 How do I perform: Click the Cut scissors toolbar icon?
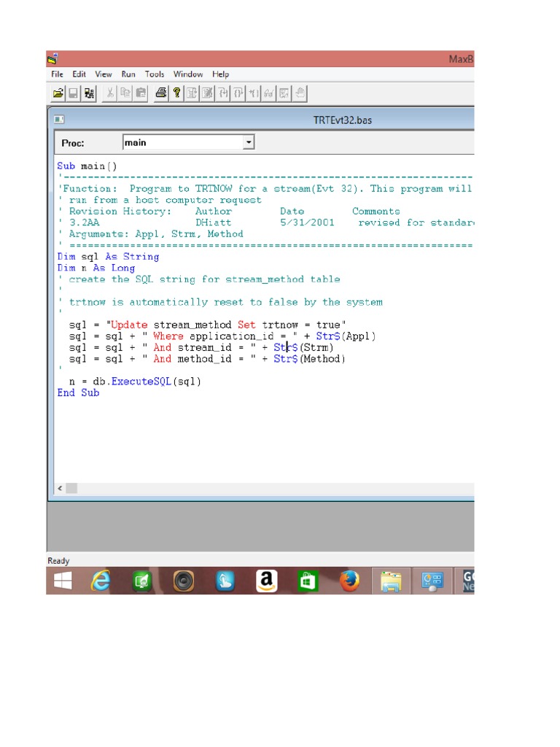(110, 93)
